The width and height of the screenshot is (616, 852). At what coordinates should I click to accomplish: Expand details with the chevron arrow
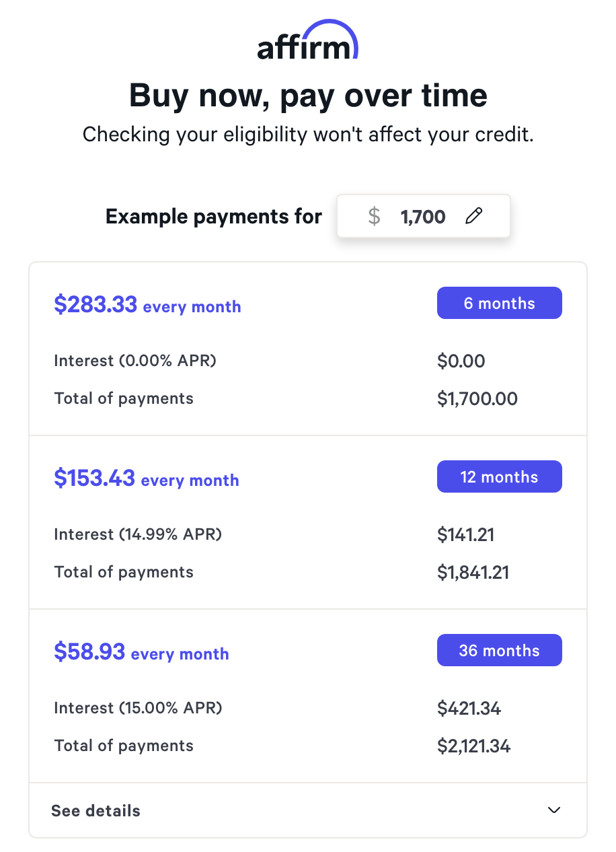554,810
